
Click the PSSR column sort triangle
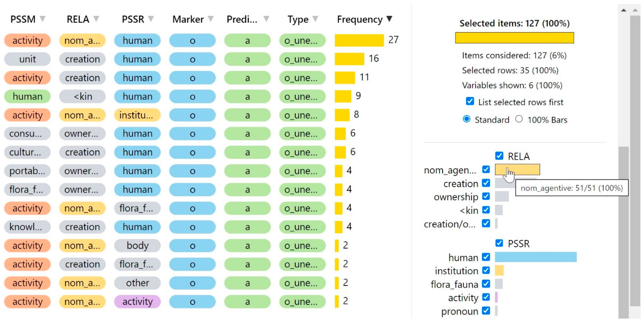click(151, 19)
